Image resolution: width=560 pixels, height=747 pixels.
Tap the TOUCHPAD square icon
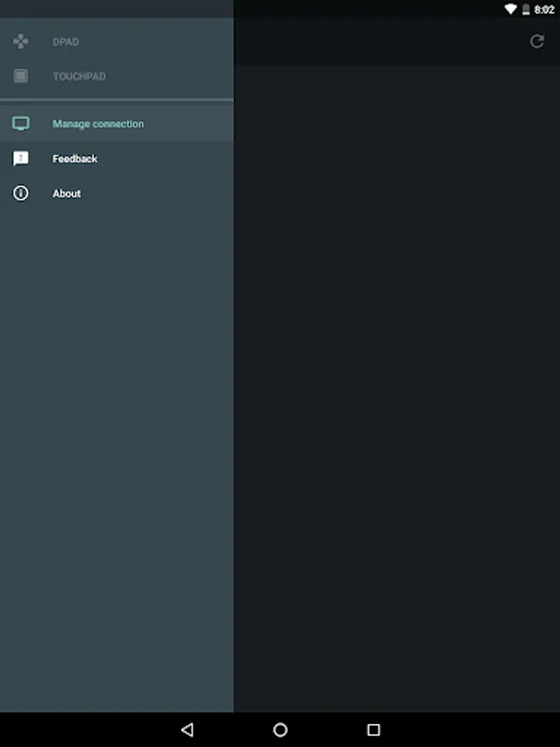click(x=21, y=76)
